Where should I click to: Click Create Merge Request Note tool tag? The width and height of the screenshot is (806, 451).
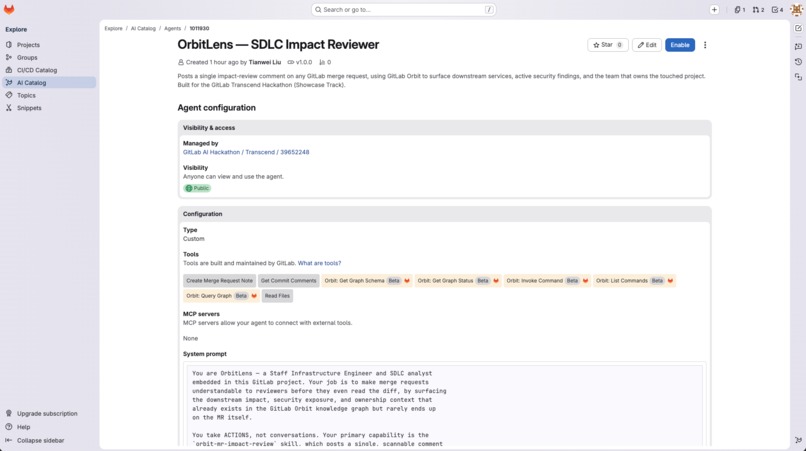[219, 281]
